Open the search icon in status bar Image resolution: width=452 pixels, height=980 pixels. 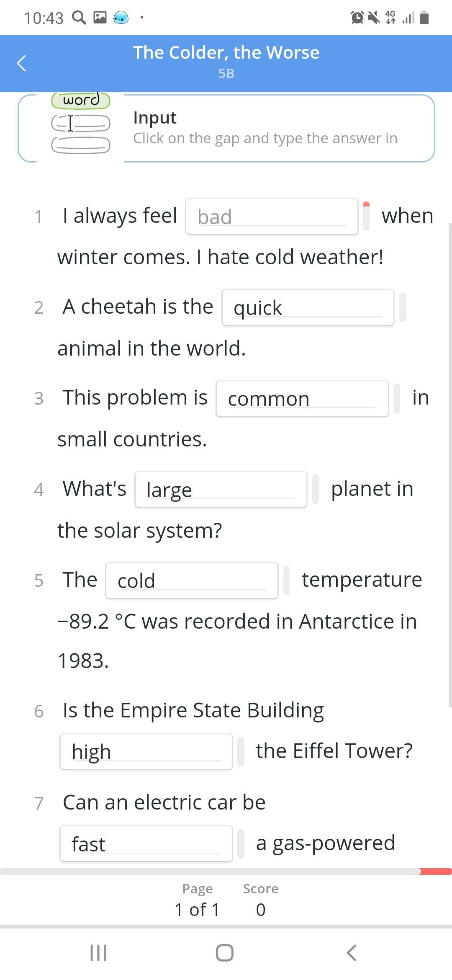(x=79, y=18)
